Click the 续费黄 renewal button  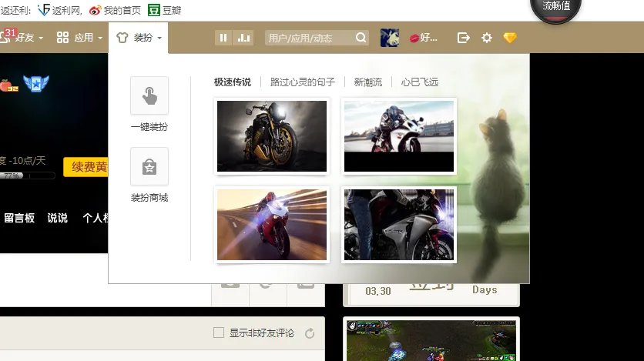(86, 166)
